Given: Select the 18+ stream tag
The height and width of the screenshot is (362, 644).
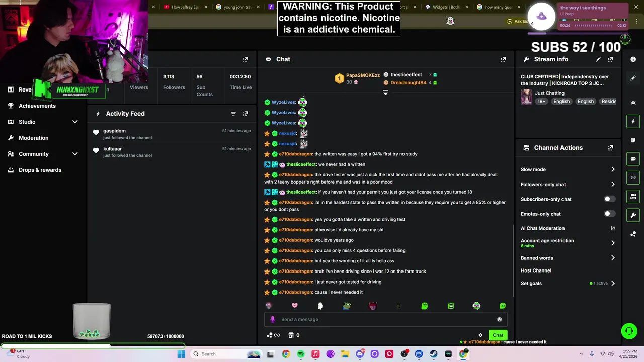Looking at the screenshot, I should (x=541, y=102).
